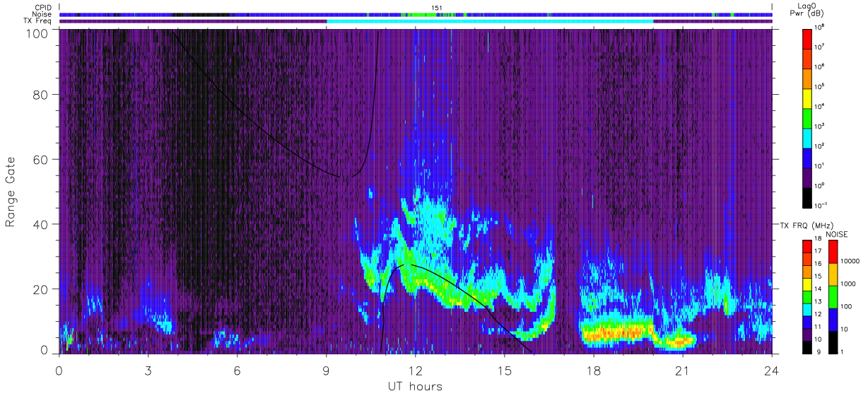
Task: Click the red segment of NOISE colorbar
Action: [x=833, y=252]
